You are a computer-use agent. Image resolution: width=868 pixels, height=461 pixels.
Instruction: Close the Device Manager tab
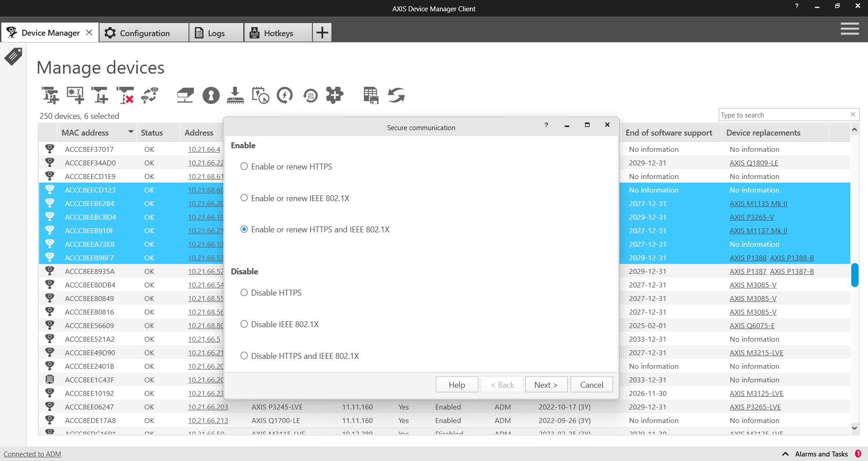(89, 33)
